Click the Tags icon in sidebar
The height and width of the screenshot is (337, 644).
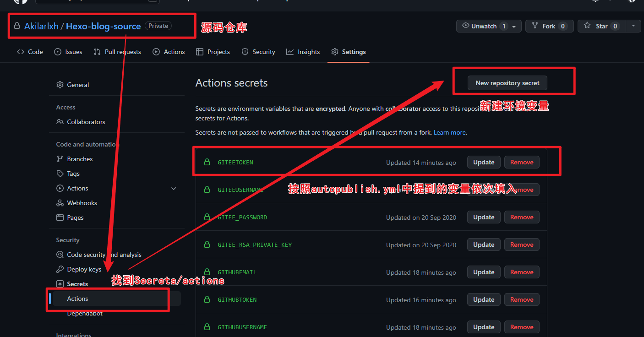coord(60,174)
